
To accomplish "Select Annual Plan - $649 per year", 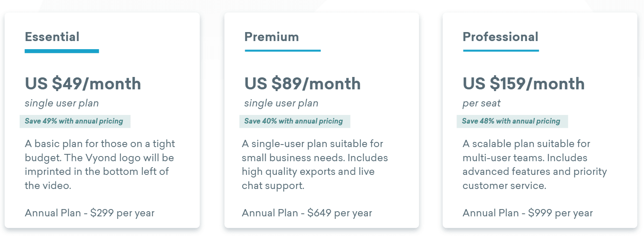I will click(x=307, y=213).
